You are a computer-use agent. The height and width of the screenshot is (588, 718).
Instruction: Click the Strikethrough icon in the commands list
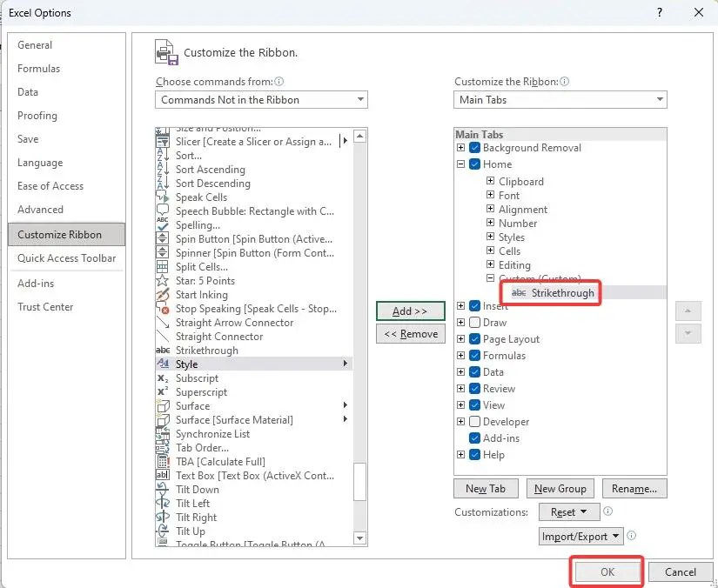click(163, 350)
